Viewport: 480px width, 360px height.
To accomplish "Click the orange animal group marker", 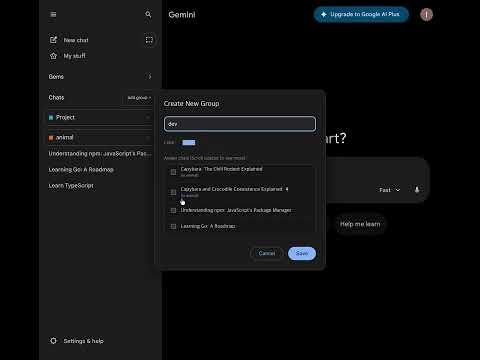I will pyautogui.click(x=51, y=138).
